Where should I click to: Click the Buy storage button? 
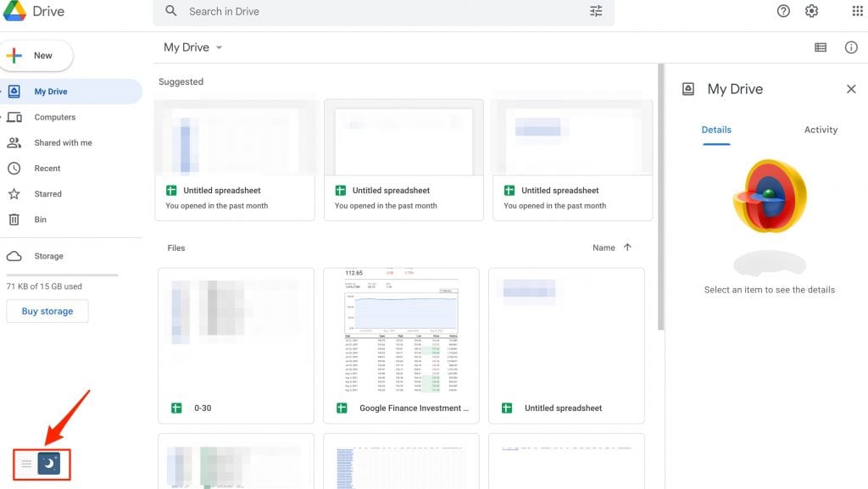(x=47, y=311)
